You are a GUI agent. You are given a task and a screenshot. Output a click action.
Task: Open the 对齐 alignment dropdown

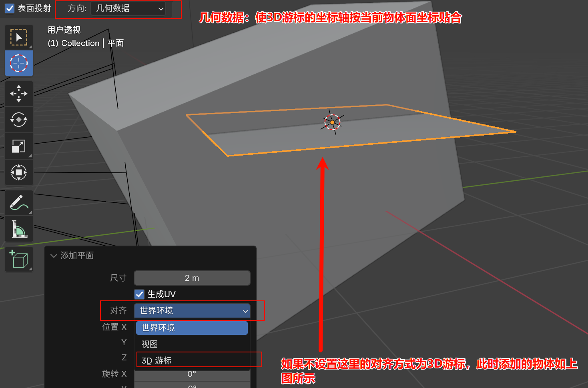(192, 310)
